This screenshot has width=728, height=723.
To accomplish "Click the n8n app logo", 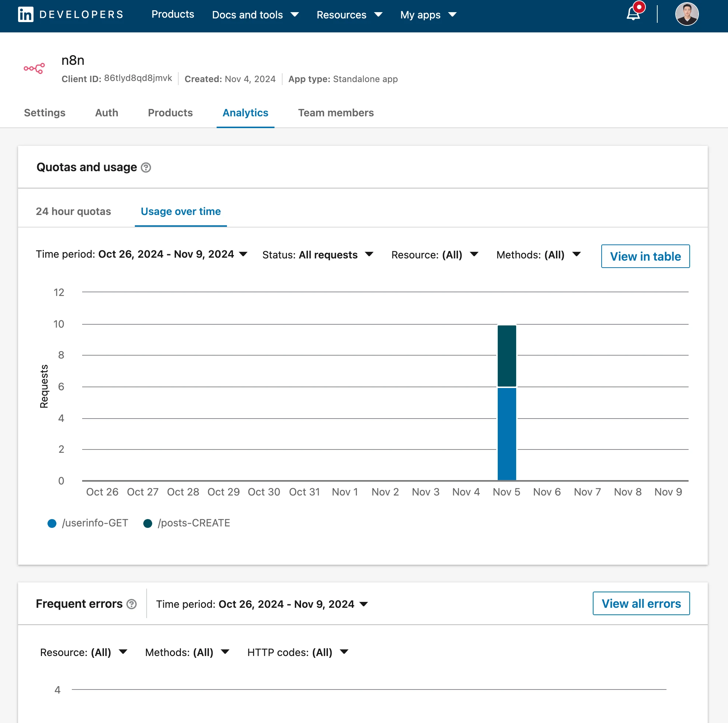I will (34, 68).
